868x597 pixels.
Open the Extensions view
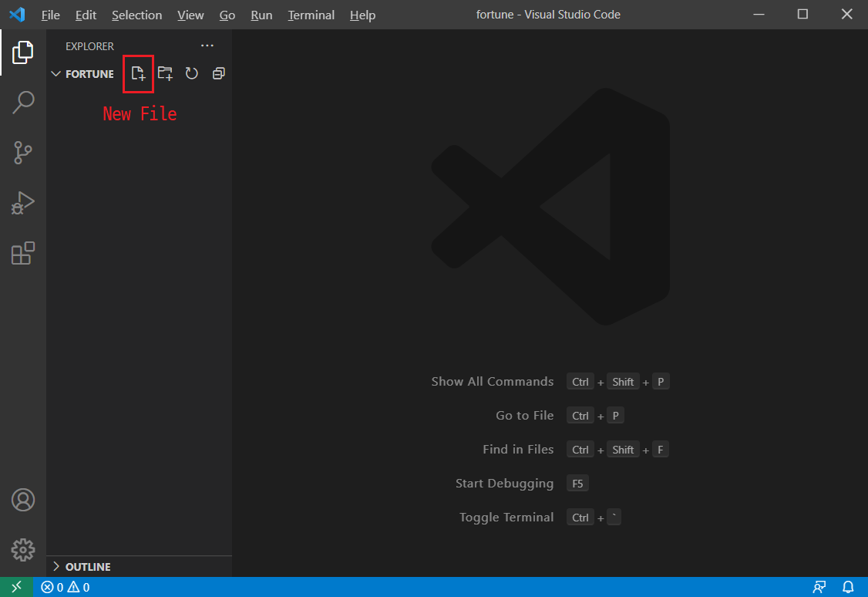[22, 253]
